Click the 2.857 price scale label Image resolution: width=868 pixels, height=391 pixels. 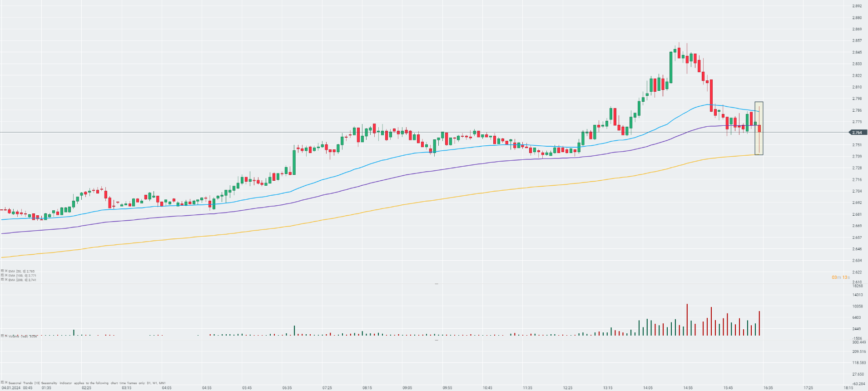[857, 41]
